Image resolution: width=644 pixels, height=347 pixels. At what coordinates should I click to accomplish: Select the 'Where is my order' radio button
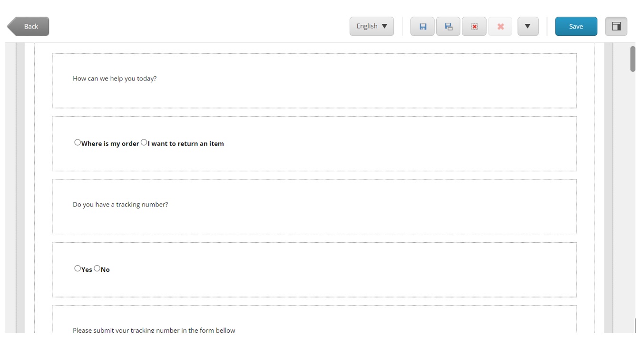pyautogui.click(x=78, y=142)
